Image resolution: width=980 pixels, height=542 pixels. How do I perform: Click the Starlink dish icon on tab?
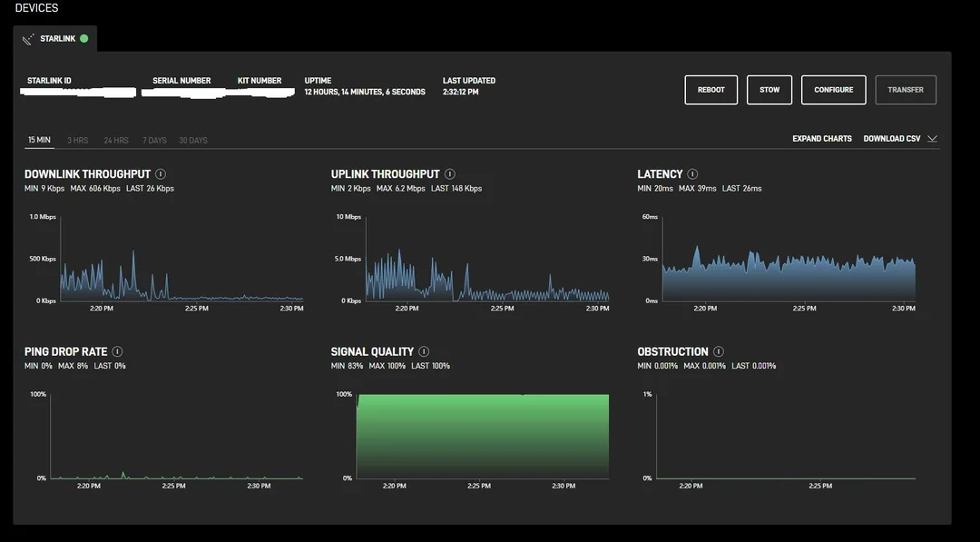(x=28, y=39)
